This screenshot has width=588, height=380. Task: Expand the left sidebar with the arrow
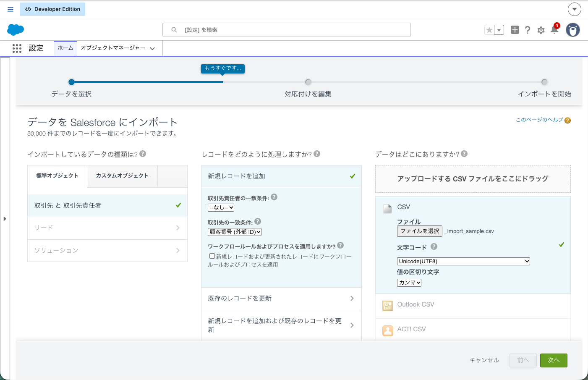point(5,219)
